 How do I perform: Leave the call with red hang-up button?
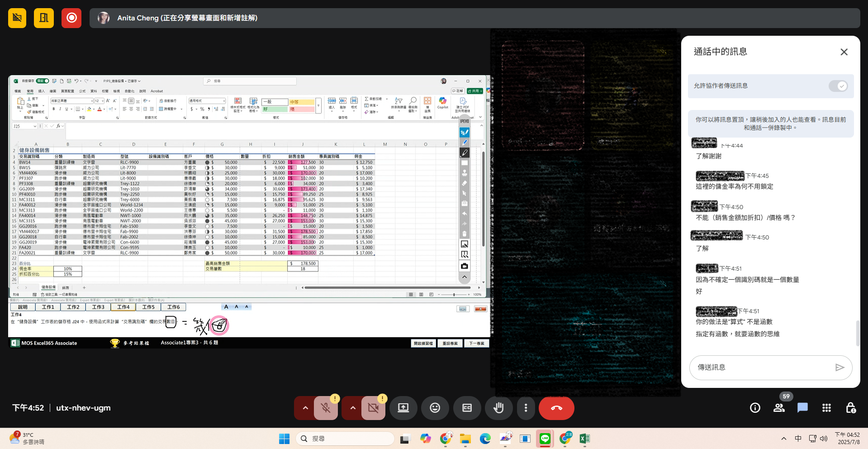pyautogui.click(x=556, y=408)
